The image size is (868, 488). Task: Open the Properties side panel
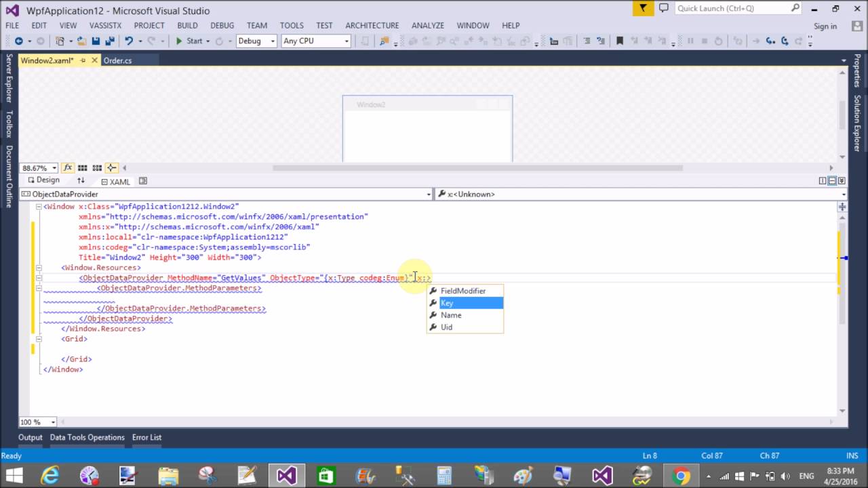coord(857,71)
